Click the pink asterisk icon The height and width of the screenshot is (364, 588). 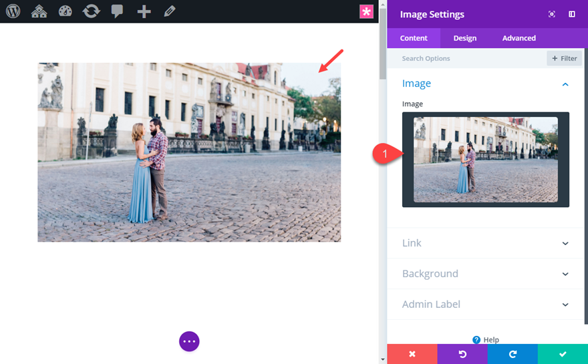click(366, 11)
